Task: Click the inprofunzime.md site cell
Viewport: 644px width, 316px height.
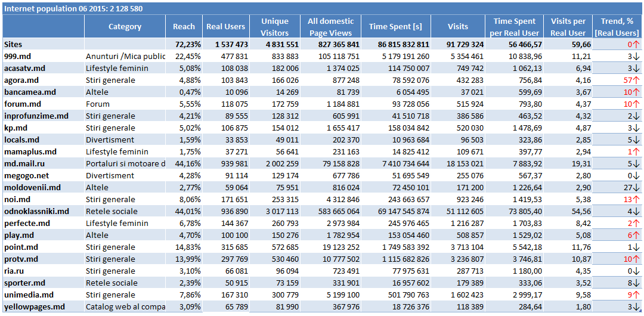Action: (43, 116)
